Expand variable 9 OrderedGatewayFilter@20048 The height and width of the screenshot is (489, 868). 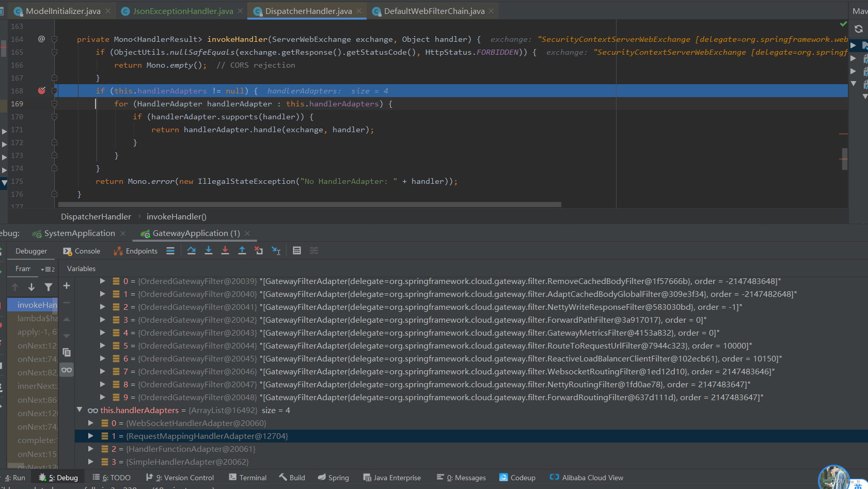tap(102, 397)
